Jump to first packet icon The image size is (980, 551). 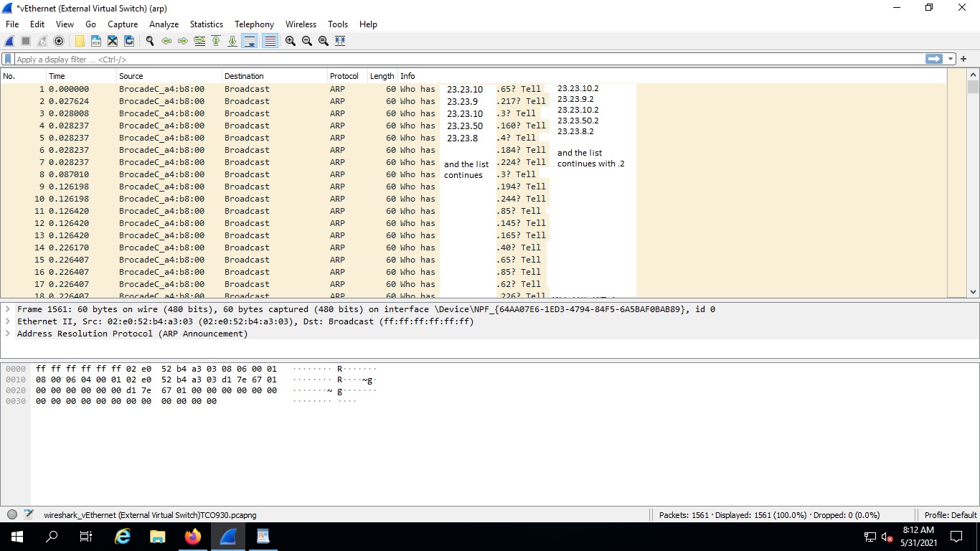216,41
